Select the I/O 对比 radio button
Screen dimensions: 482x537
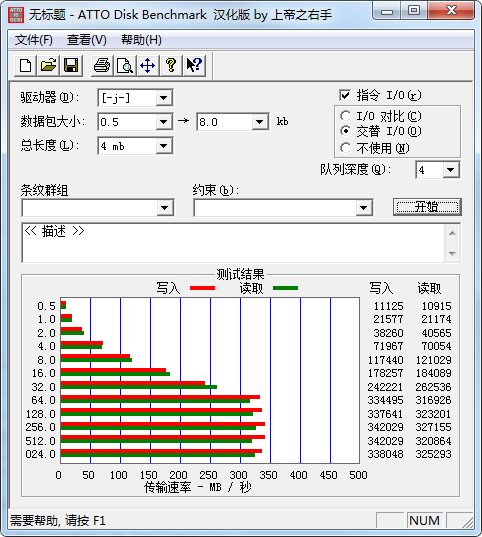(x=345, y=116)
